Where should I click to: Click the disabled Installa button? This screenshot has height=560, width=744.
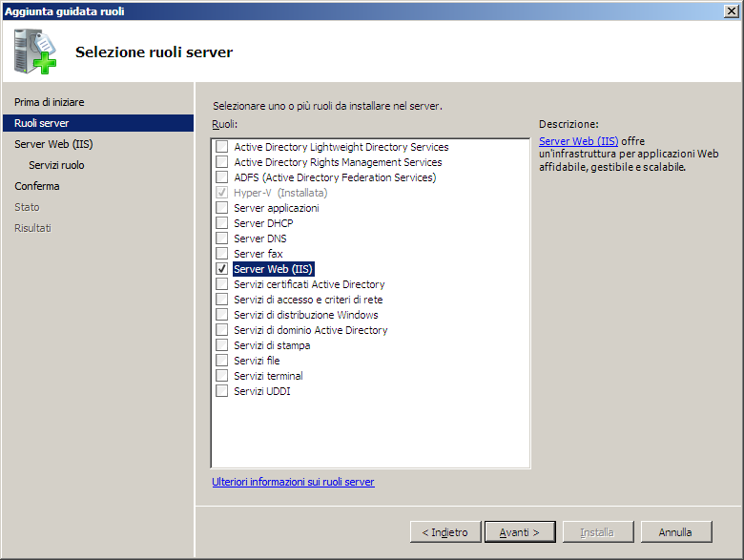[x=597, y=532]
